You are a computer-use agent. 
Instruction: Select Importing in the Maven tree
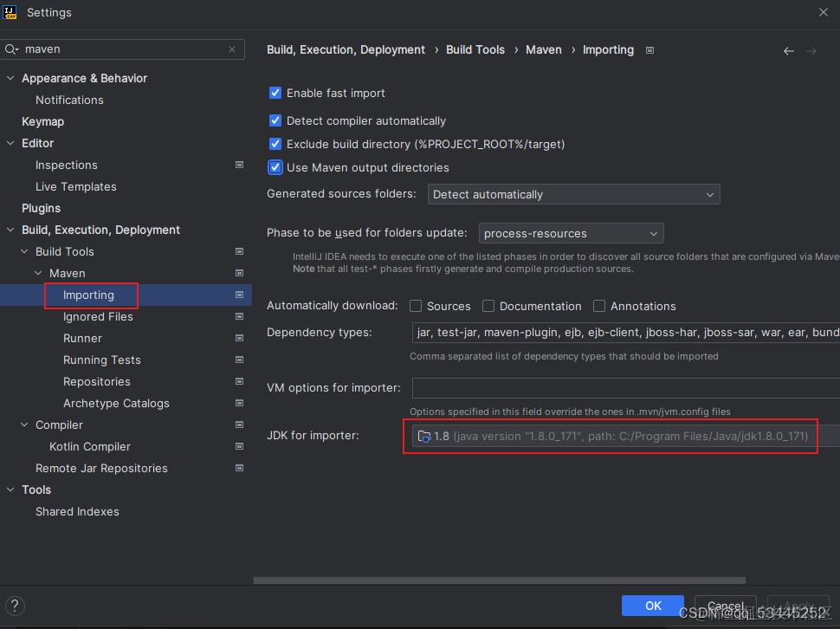pyautogui.click(x=88, y=295)
